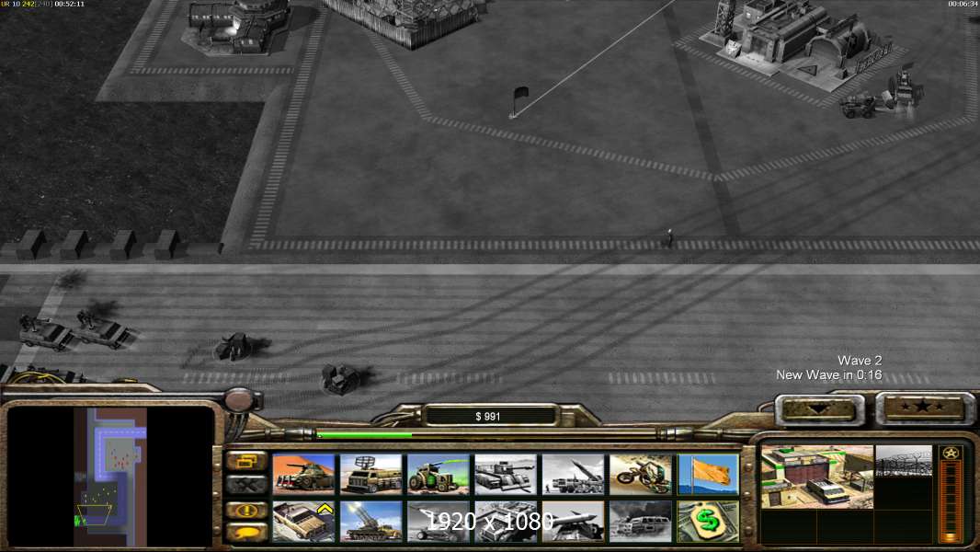Click the rightmost concrete tank barrier block

click(168, 245)
